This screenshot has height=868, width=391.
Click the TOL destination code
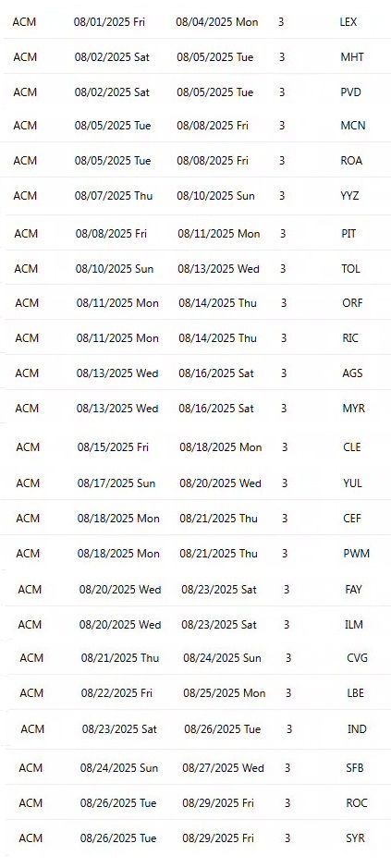coord(350,269)
